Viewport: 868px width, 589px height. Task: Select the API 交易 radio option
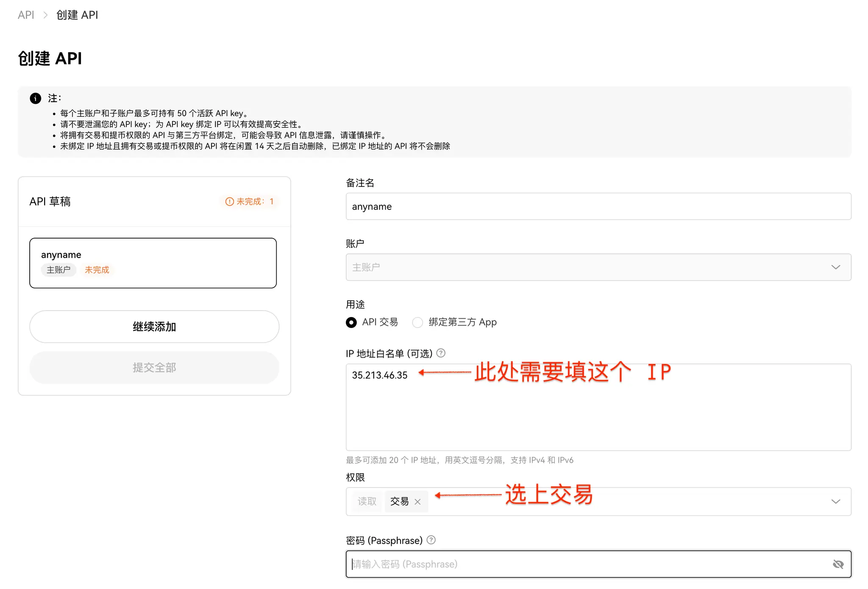click(x=351, y=322)
